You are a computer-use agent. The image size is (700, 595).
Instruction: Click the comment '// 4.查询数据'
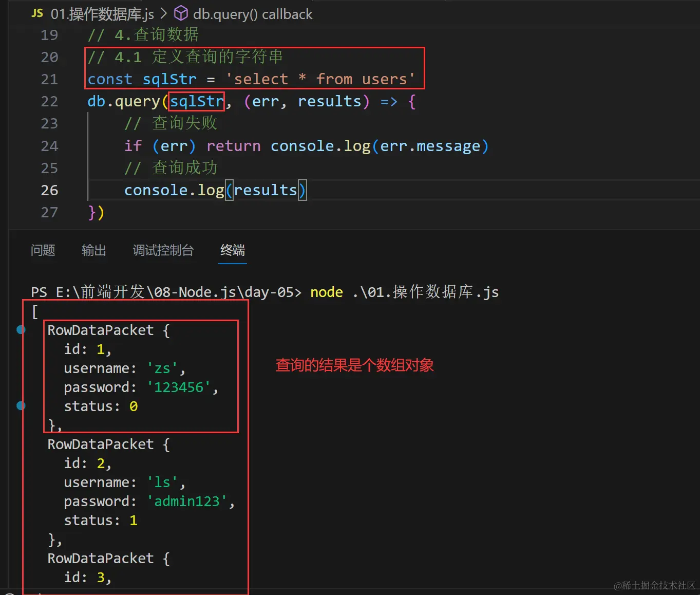click(x=143, y=34)
